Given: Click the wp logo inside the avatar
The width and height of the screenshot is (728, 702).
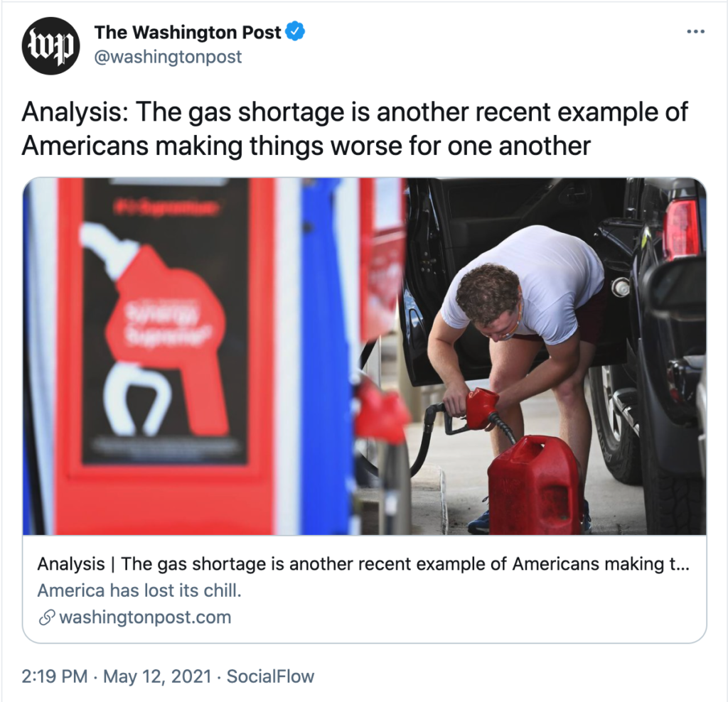Looking at the screenshot, I should click(50, 45).
